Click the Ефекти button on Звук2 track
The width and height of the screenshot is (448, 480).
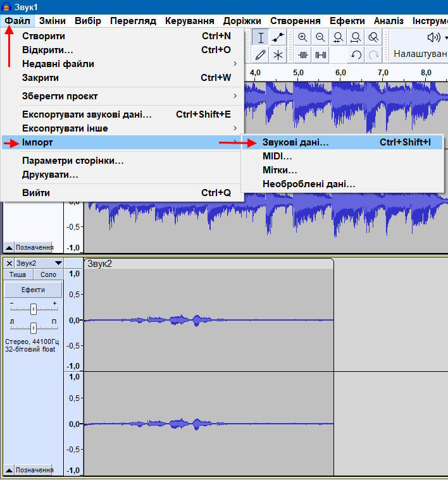coord(33,290)
